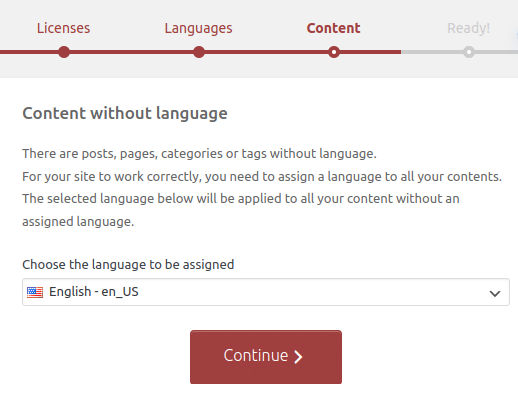This screenshot has width=518, height=395.
Task: Click the 'Content without language' heading
Action: pos(125,113)
